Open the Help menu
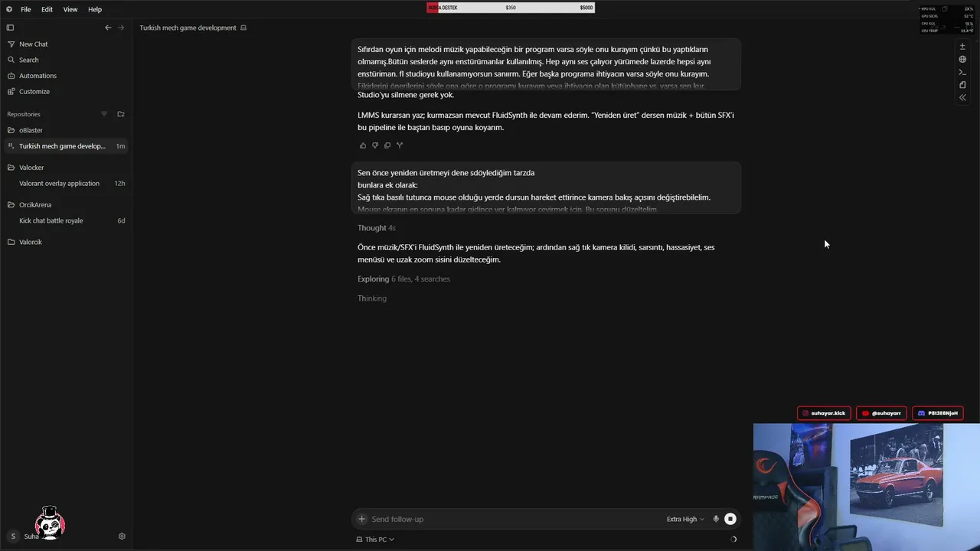The width and height of the screenshot is (980, 551). pos(95,9)
